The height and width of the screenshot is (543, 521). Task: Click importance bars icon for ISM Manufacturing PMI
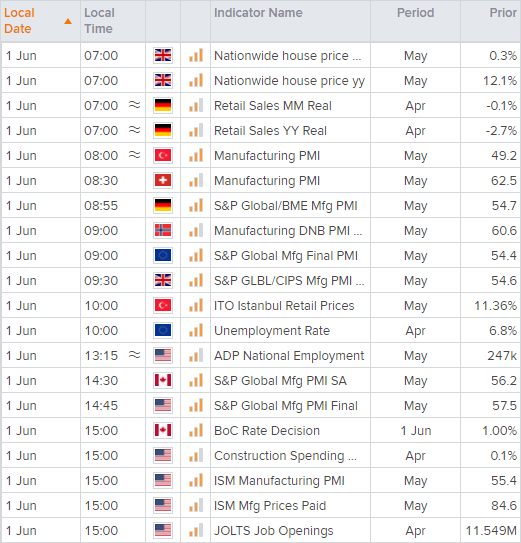[196, 480]
